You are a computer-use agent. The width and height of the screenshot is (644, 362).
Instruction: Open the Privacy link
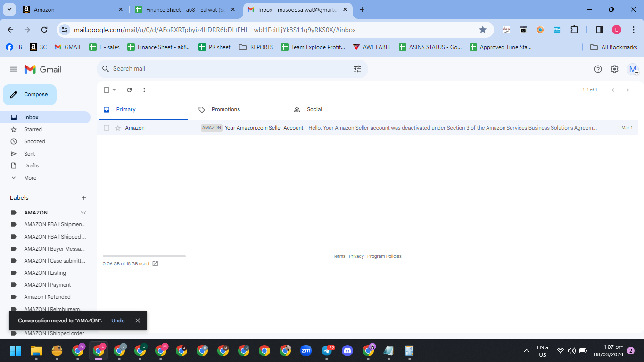click(x=356, y=256)
